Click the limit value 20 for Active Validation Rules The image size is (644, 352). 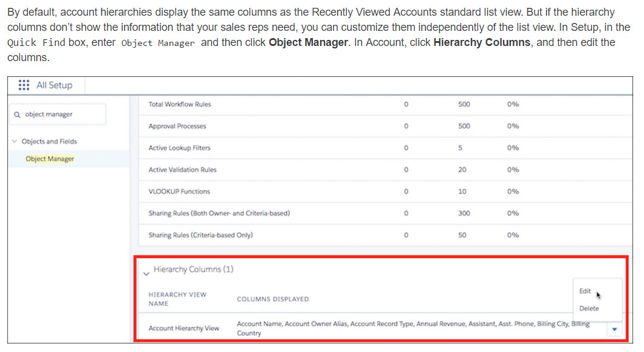(x=462, y=169)
